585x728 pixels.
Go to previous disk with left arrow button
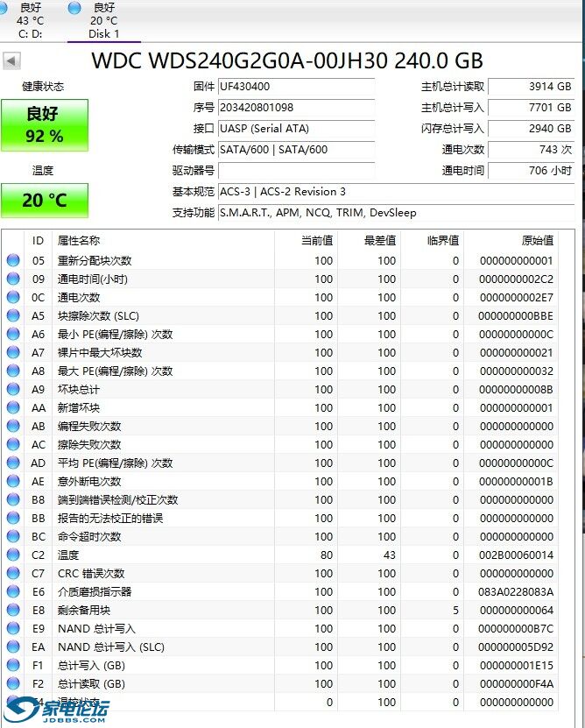(11, 60)
